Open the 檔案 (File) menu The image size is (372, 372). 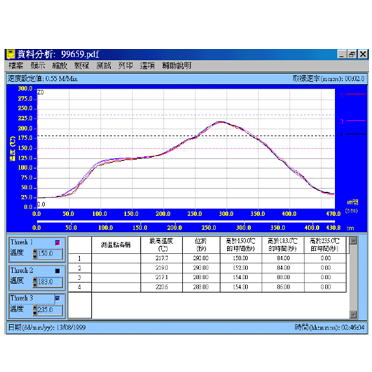[15, 65]
